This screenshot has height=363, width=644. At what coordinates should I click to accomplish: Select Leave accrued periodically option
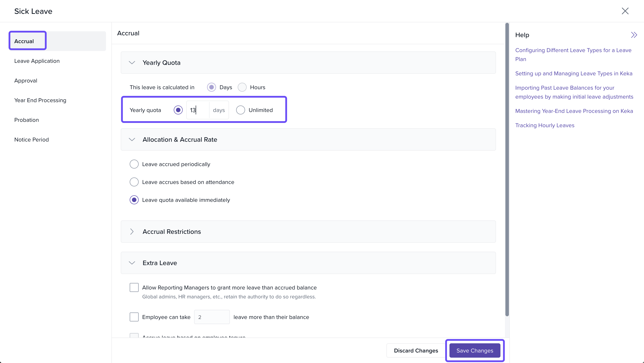pyautogui.click(x=134, y=164)
